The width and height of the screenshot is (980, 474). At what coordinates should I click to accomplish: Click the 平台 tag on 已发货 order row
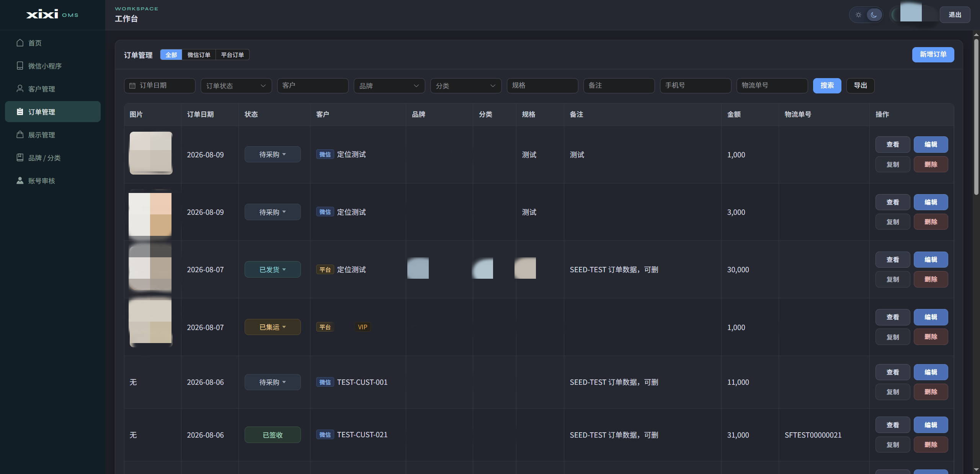[x=325, y=270]
